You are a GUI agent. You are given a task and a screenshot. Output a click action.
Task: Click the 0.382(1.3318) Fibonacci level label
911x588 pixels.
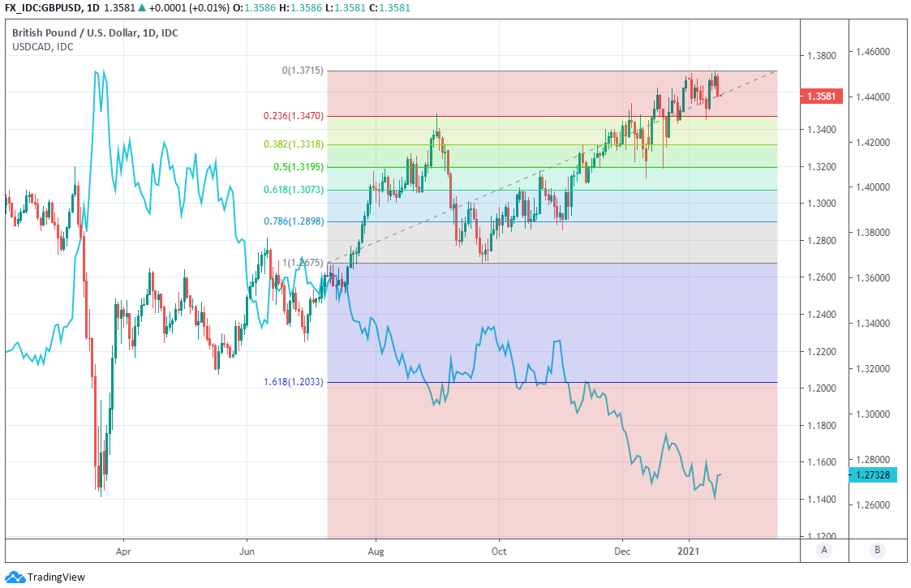point(294,144)
